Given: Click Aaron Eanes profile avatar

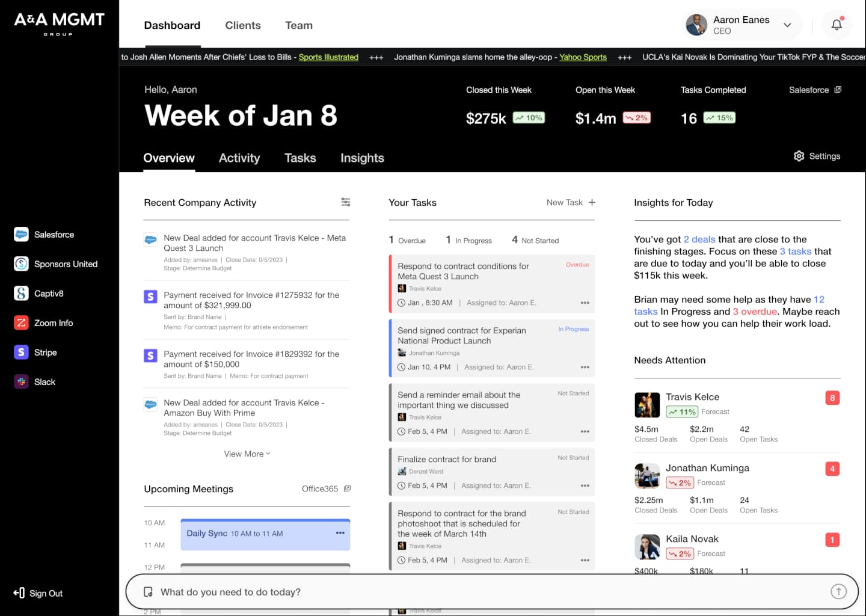Looking at the screenshot, I should (x=696, y=25).
